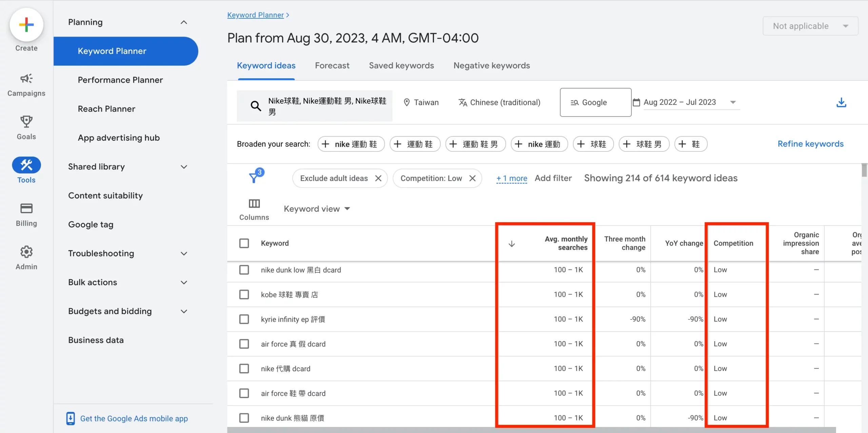This screenshot has width=868, height=433.
Task: Click the Campaigns icon in left nav
Action: pos(26,80)
